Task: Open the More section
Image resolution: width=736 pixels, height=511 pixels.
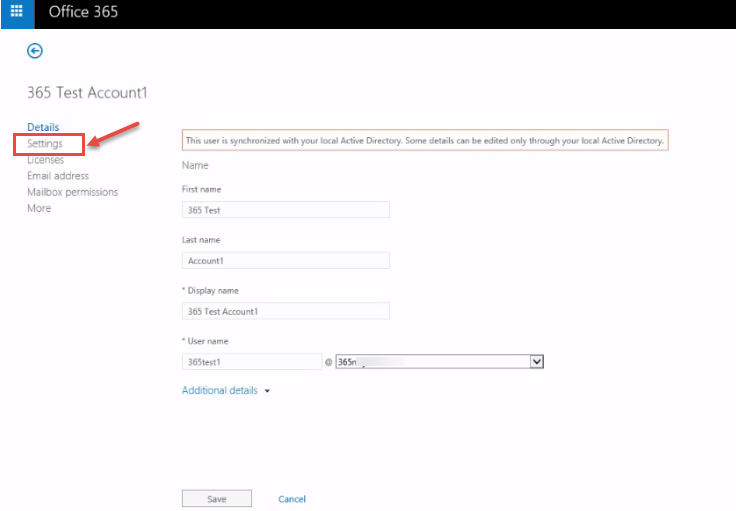Action: 39,208
